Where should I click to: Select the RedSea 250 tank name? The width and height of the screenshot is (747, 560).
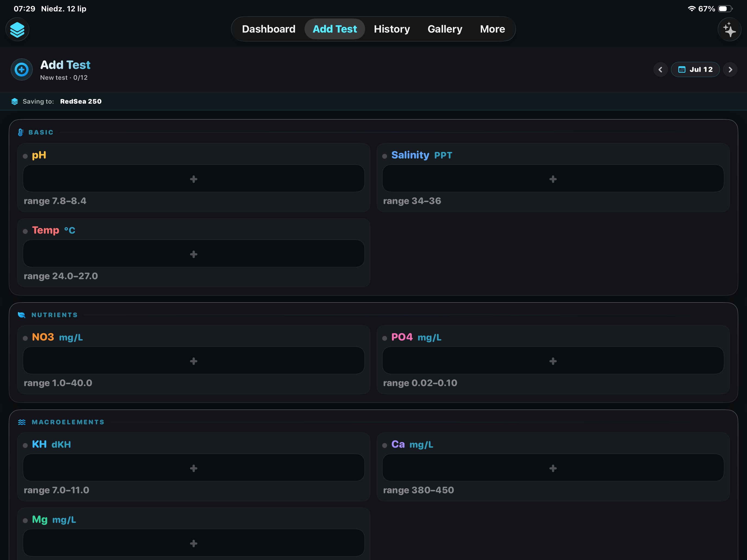click(x=81, y=101)
